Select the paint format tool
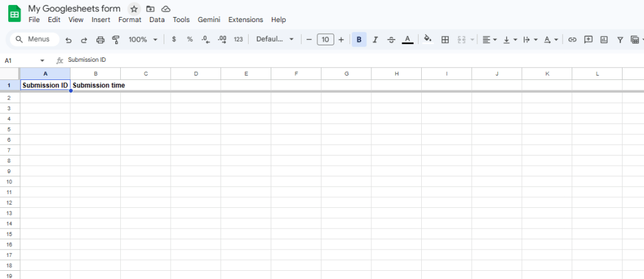 click(x=116, y=40)
